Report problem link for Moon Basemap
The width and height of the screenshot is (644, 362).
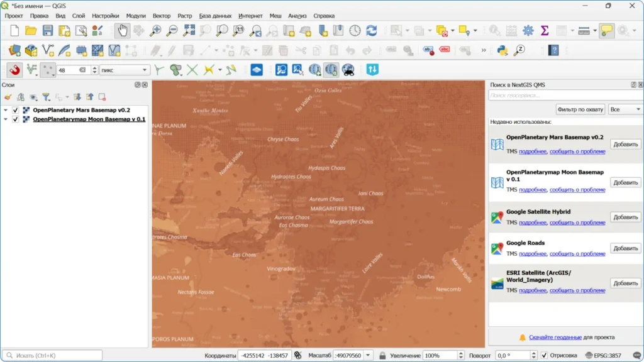(x=577, y=190)
